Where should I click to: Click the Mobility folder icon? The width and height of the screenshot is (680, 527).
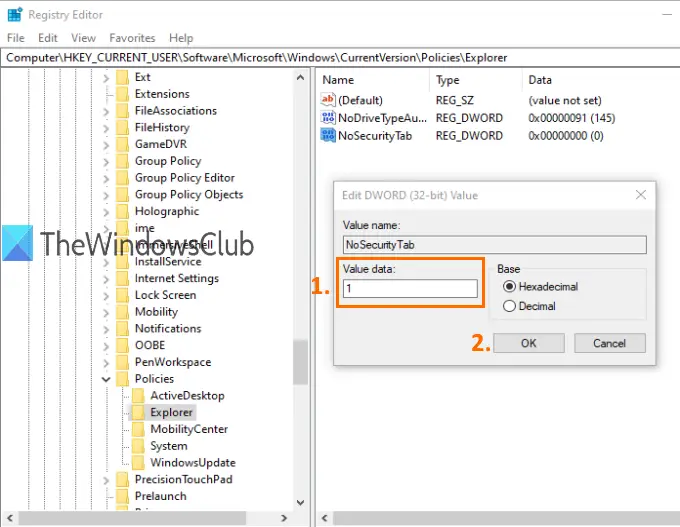123,312
